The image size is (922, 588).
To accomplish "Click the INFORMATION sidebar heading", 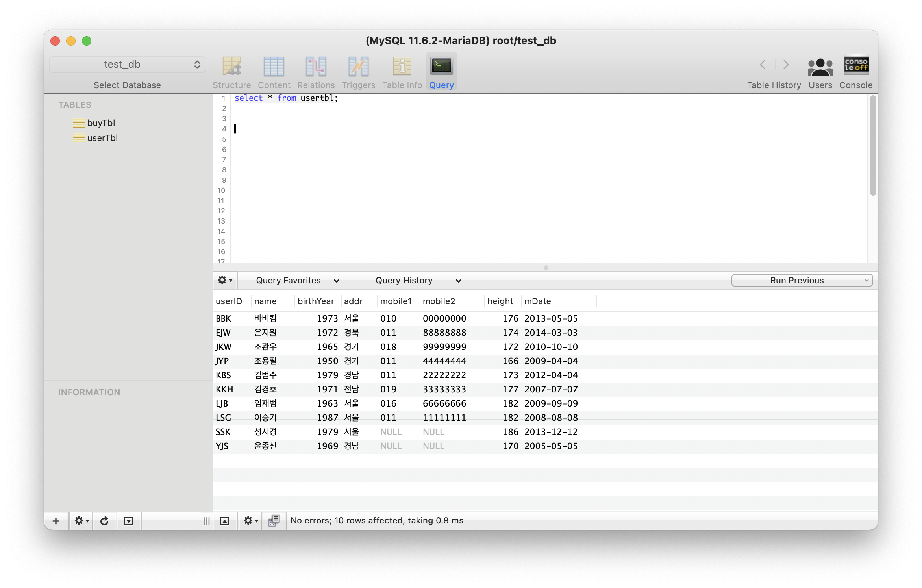I will [x=89, y=392].
